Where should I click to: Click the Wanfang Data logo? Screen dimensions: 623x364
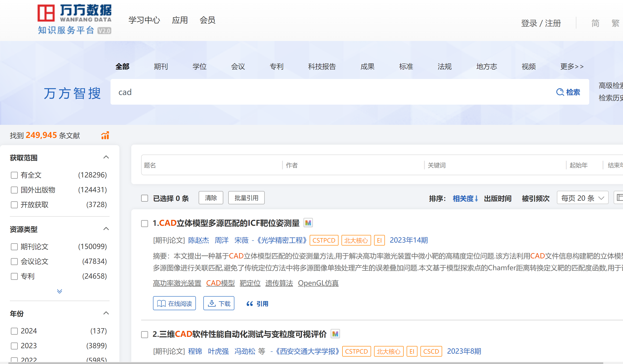[x=75, y=19]
